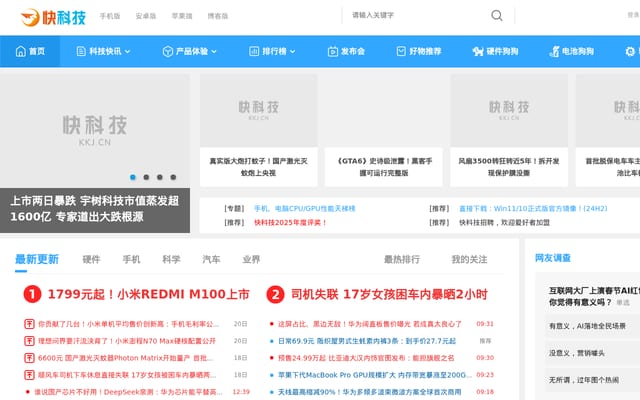Viewport: 640px width, 400px height.
Task: Open the 首页 navigation item
Action: pyautogui.click(x=30, y=51)
